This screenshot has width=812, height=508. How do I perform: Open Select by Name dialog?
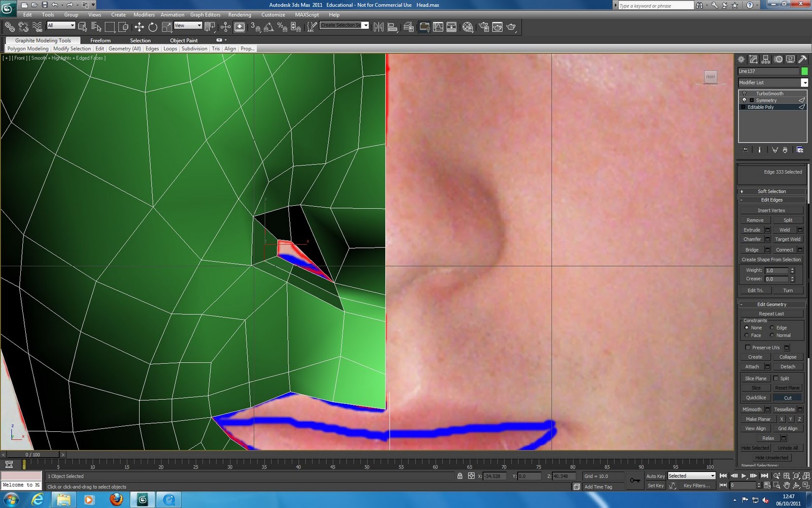coord(96,27)
